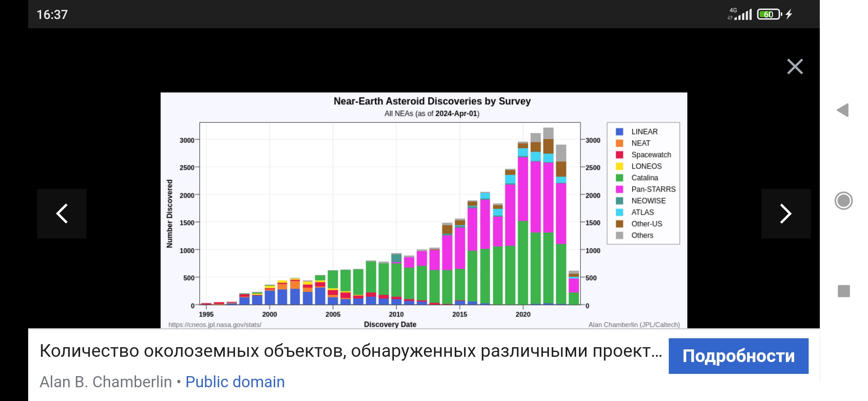The height and width of the screenshot is (401, 868).
Task: Open the Подробности details button
Action: pos(738,356)
